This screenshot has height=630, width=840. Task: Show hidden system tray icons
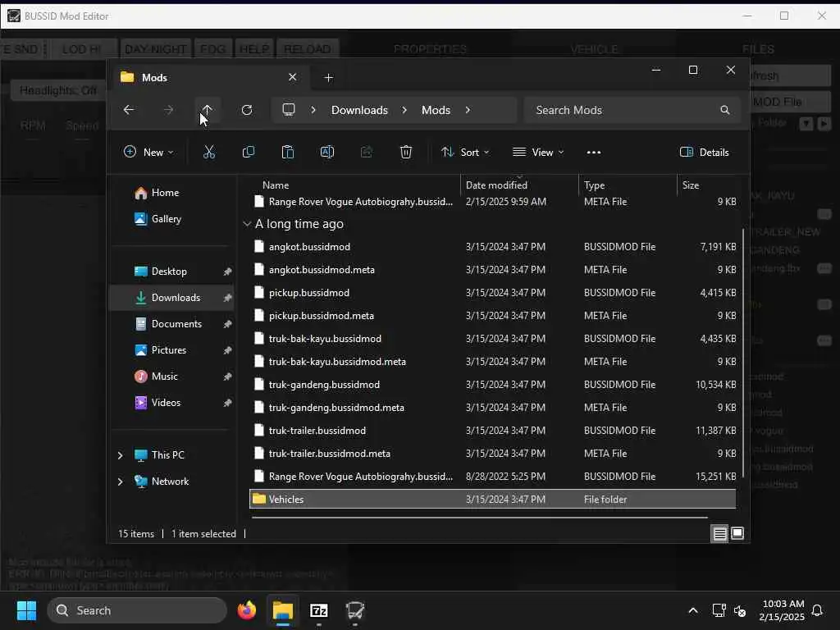click(692, 610)
